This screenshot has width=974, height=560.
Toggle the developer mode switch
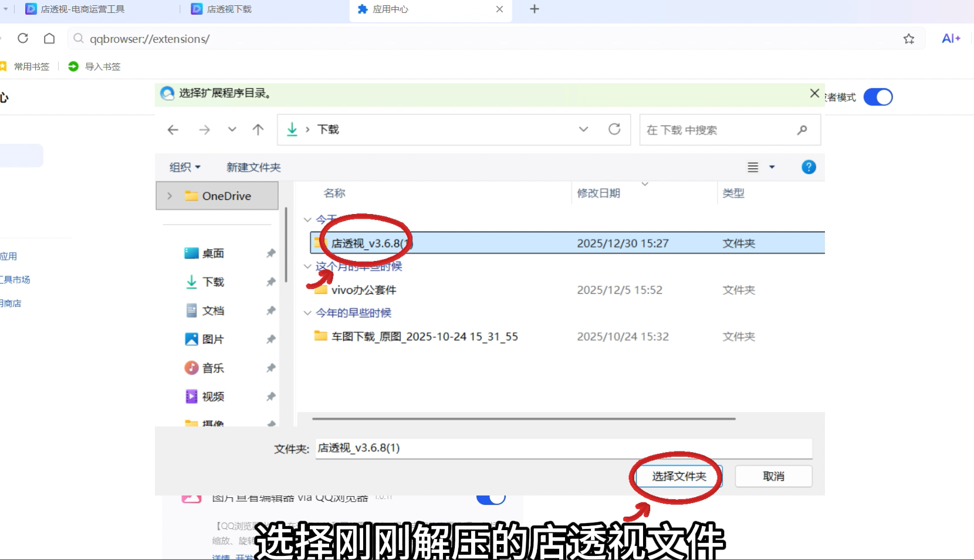click(878, 97)
